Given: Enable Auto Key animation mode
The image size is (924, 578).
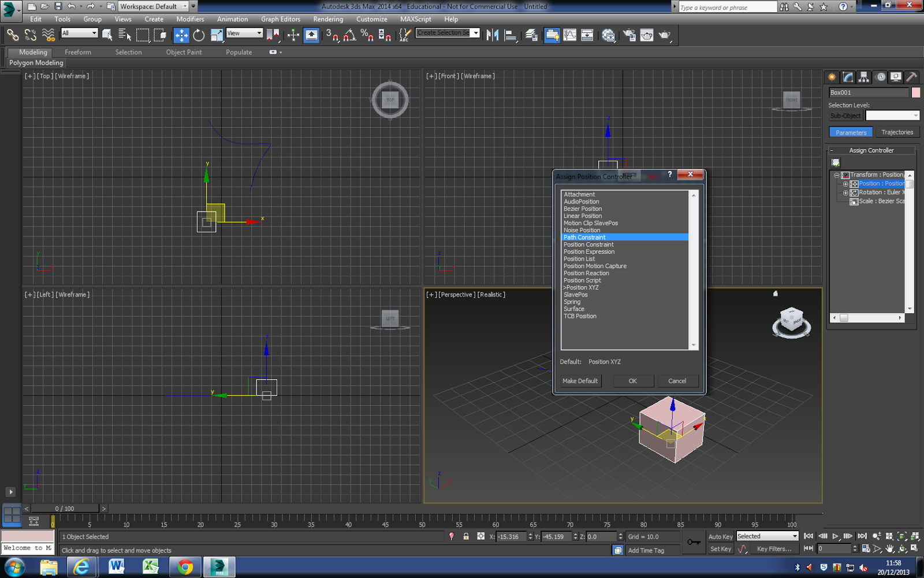Looking at the screenshot, I should (720, 536).
